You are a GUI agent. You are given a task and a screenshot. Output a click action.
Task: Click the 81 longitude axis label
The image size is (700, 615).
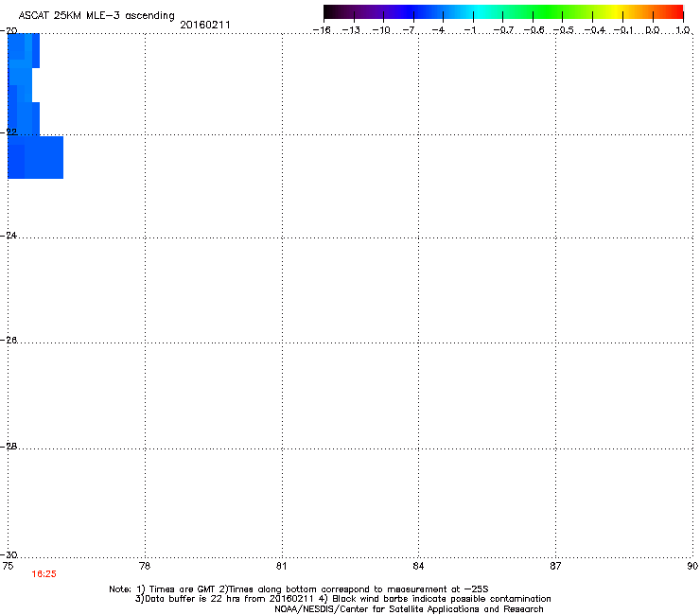281,567
